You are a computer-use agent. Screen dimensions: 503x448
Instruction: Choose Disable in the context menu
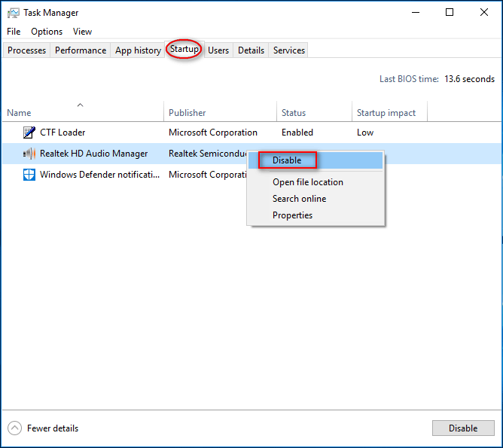coord(316,160)
